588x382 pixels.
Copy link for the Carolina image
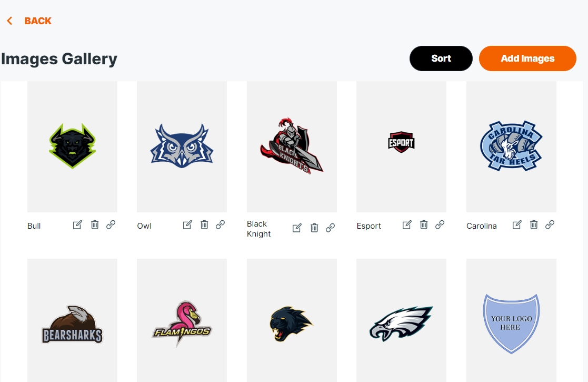point(550,225)
